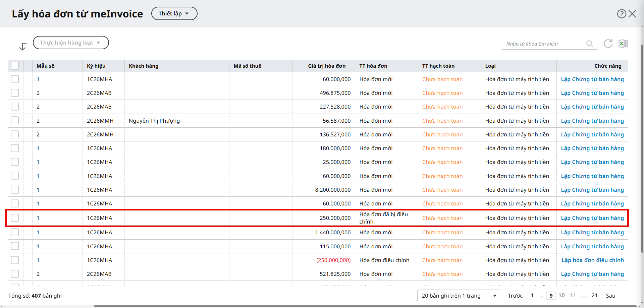Open the 20 bản ghi trên 1 trang selector
The image size is (644, 308).
459,296
